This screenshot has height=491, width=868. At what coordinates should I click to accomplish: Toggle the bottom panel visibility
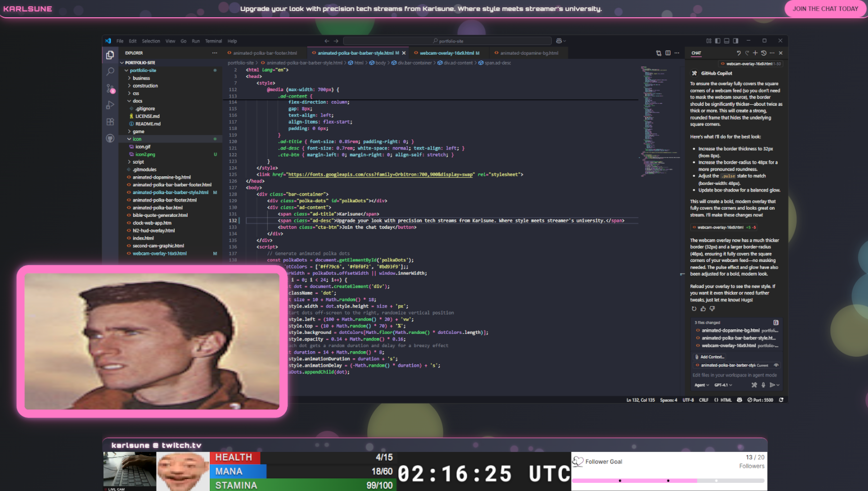click(727, 41)
